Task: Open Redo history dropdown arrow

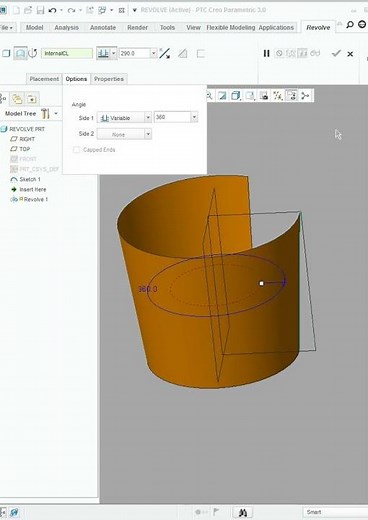Action: point(80,10)
